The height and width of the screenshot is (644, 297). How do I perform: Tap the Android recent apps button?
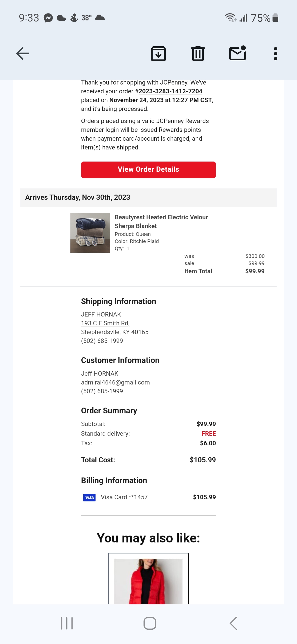67,623
